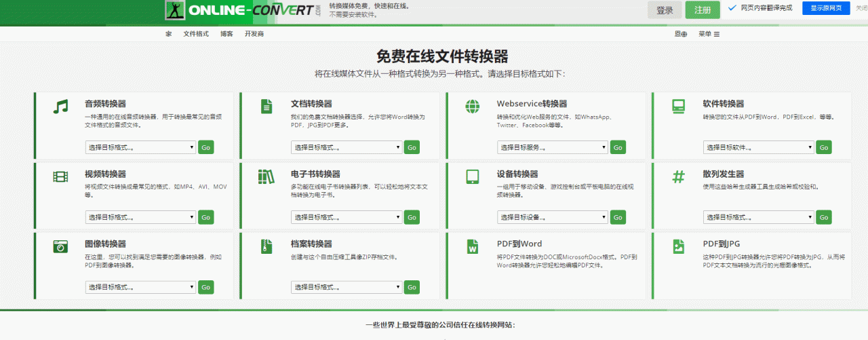868x340 pixels.
Task: Click the music note audio converter icon
Action: point(61,107)
